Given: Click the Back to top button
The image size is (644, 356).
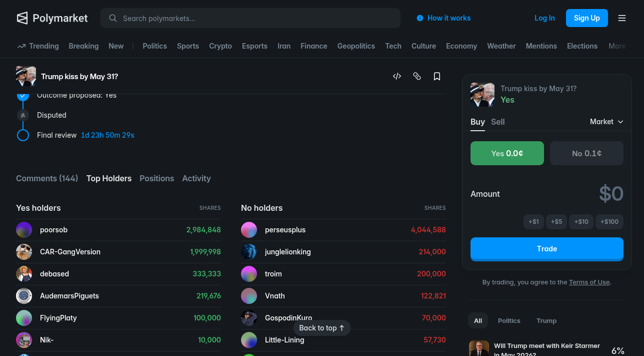Looking at the screenshot, I should (x=322, y=328).
